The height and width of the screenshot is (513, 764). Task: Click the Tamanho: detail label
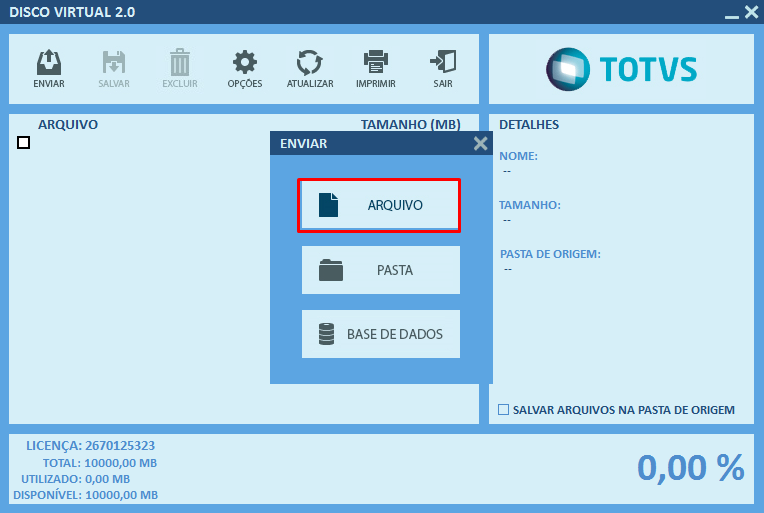click(530, 205)
